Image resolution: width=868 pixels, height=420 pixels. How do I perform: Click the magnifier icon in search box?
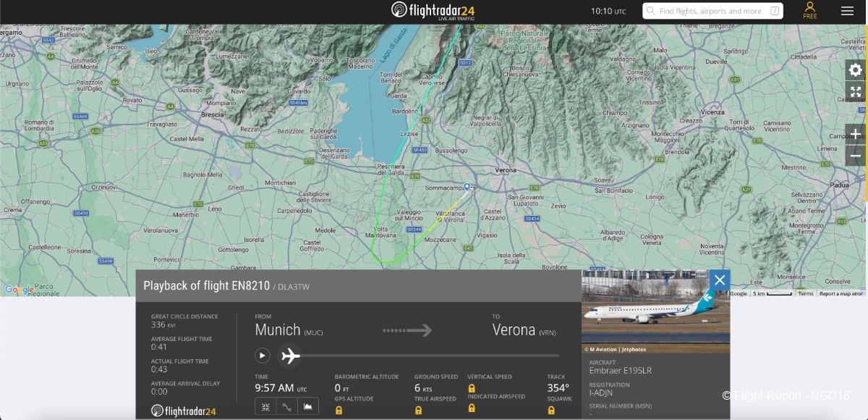[x=651, y=11]
